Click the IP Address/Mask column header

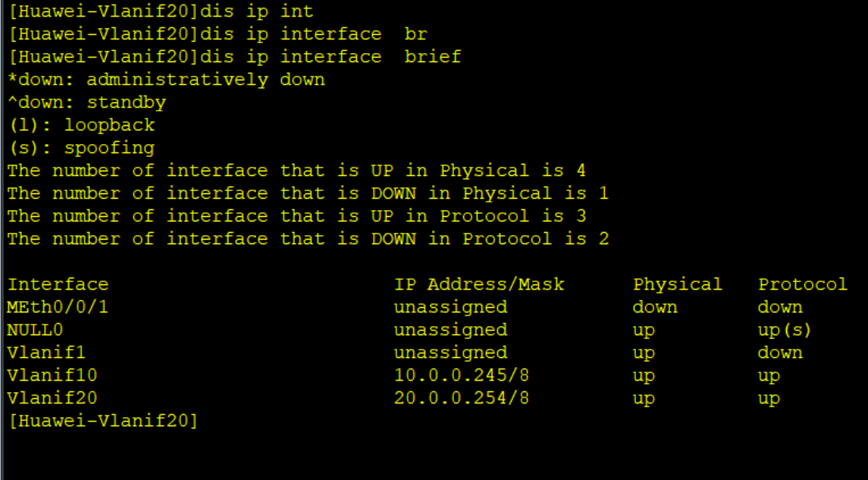point(479,284)
